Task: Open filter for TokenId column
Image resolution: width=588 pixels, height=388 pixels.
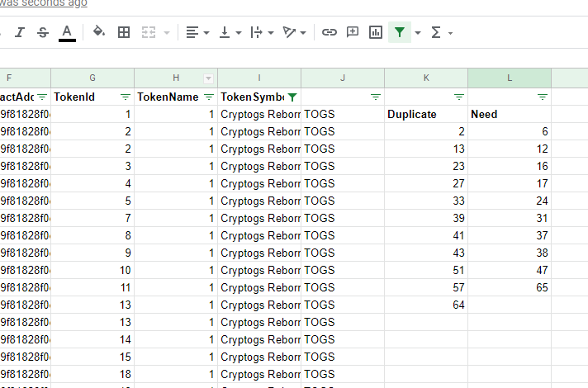Action: coord(126,97)
